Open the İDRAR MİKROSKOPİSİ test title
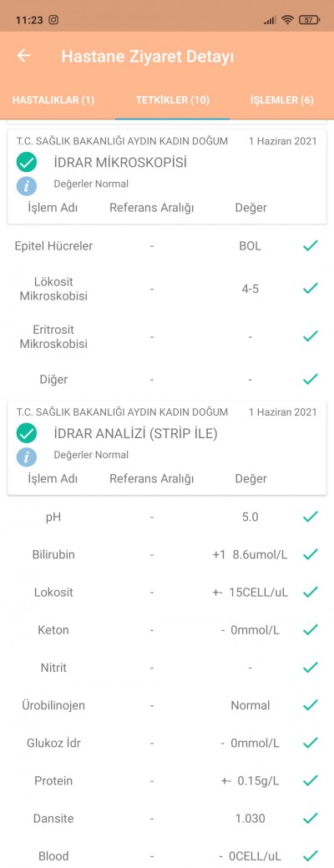Screen dimensions: 334x868 point(120,163)
